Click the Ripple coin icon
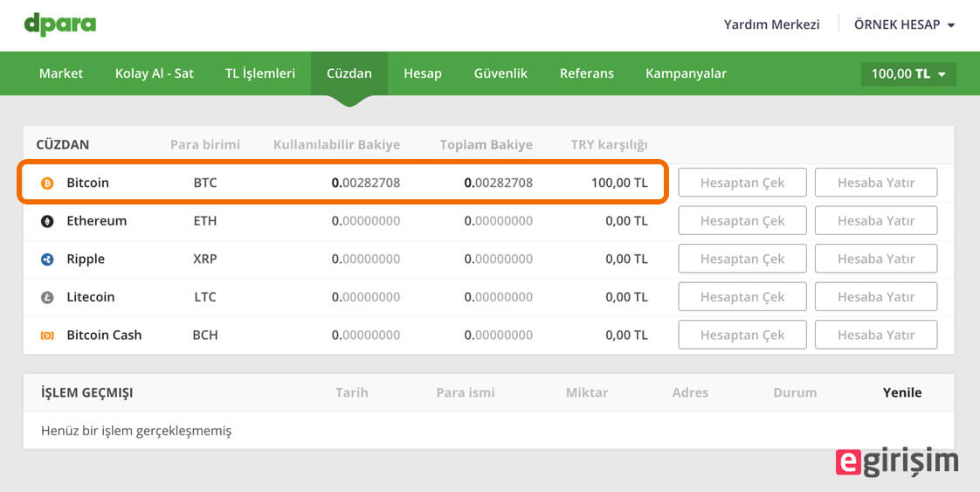The width and height of the screenshot is (980, 492). point(47,260)
